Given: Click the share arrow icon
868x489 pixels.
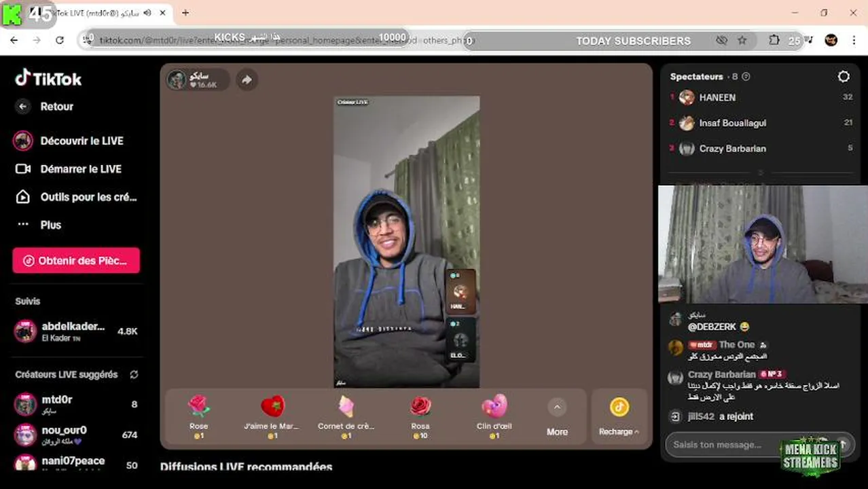Looking at the screenshot, I should (247, 80).
